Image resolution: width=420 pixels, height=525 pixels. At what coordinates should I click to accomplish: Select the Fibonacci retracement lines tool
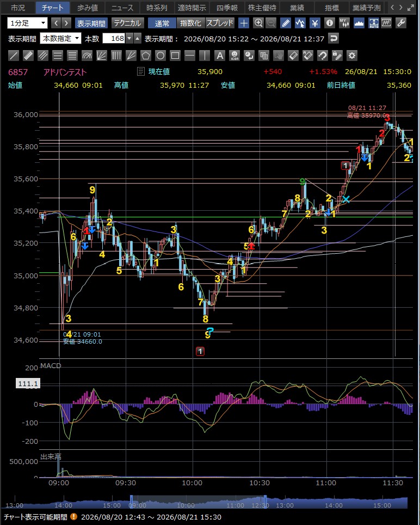[72, 55]
